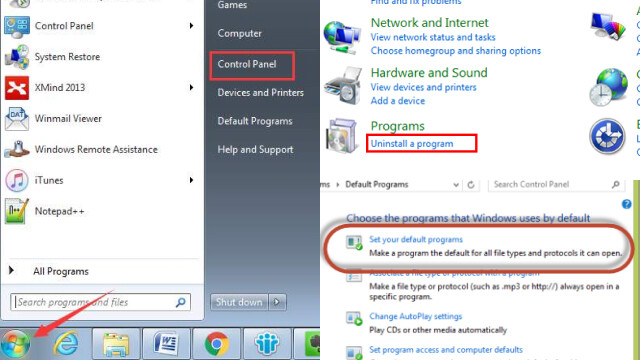Open Computer from Start menu

tap(240, 33)
